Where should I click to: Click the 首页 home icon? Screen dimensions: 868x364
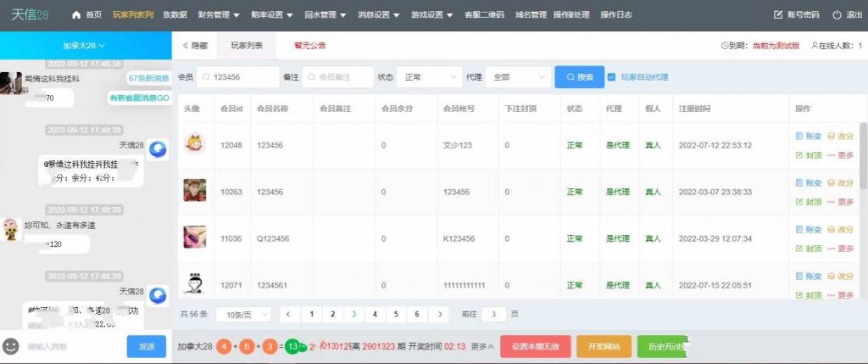tap(76, 15)
